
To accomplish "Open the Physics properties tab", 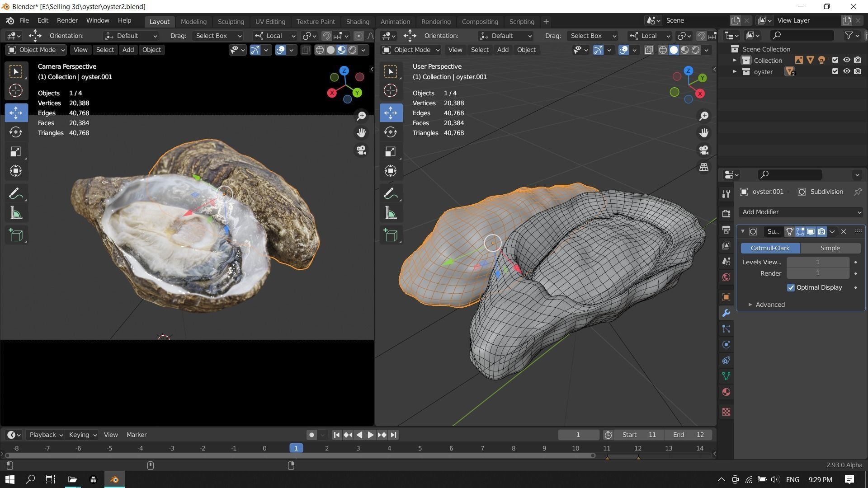I will 726,345.
